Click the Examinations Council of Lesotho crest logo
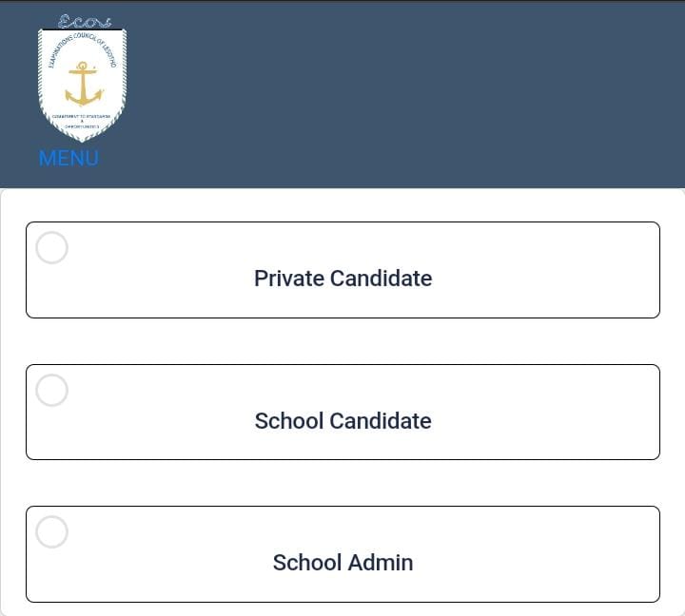This screenshot has height=616, width=685. [x=83, y=84]
